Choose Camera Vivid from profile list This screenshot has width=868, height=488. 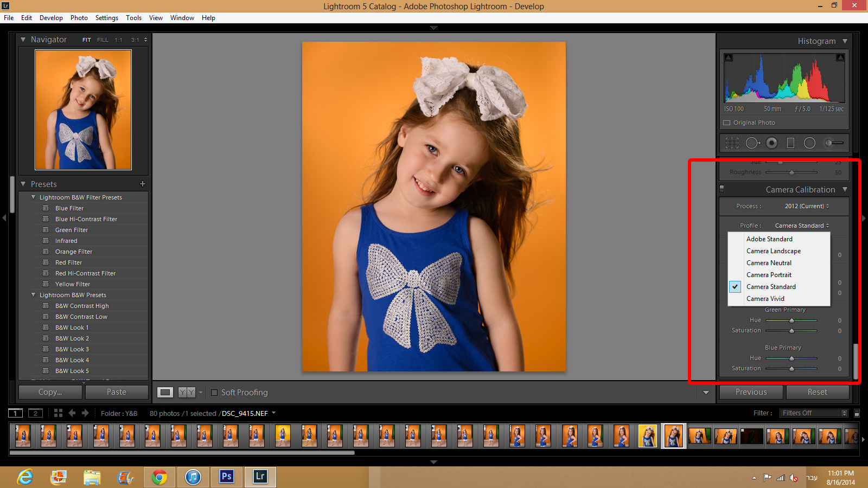(x=765, y=299)
